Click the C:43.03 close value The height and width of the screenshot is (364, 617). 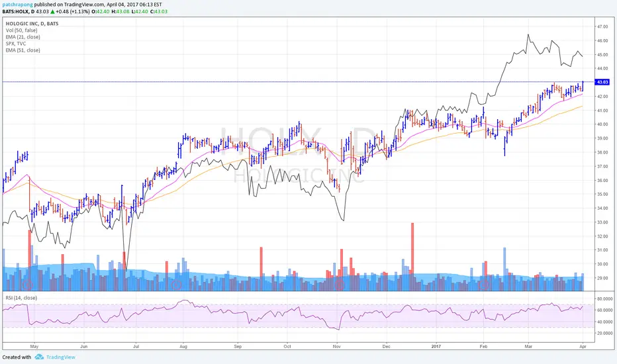point(158,12)
